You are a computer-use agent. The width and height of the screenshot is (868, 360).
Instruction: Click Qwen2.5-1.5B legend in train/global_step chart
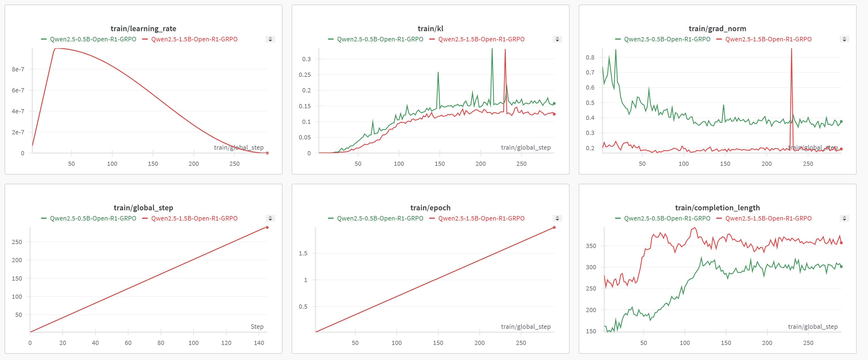coord(194,219)
